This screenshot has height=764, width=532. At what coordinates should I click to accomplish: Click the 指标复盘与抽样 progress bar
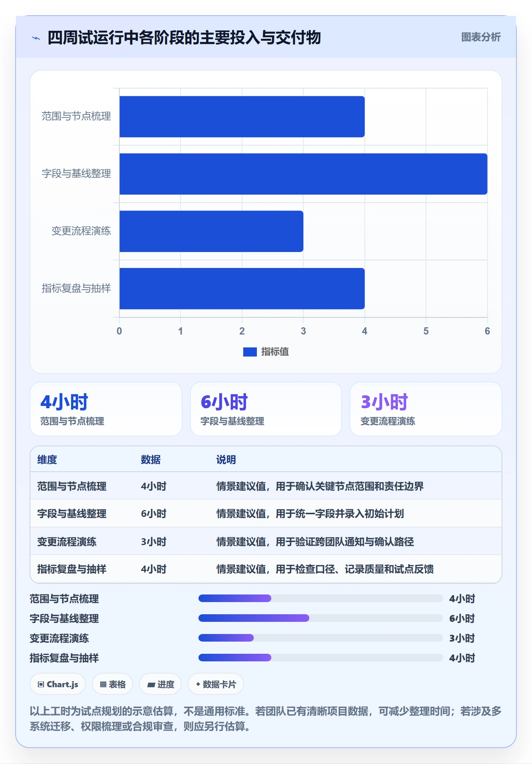[320, 658]
